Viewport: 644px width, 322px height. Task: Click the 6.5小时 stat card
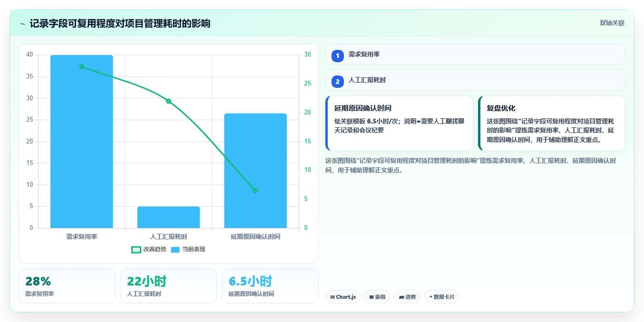[x=270, y=286]
